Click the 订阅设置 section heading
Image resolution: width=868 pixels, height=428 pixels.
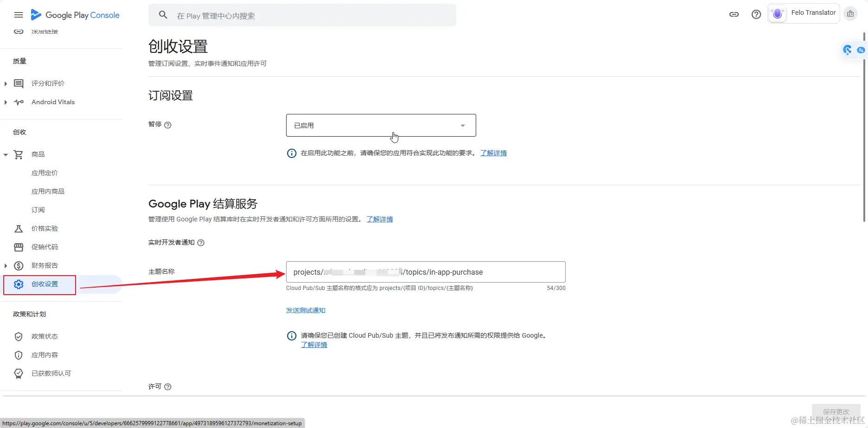(x=171, y=95)
